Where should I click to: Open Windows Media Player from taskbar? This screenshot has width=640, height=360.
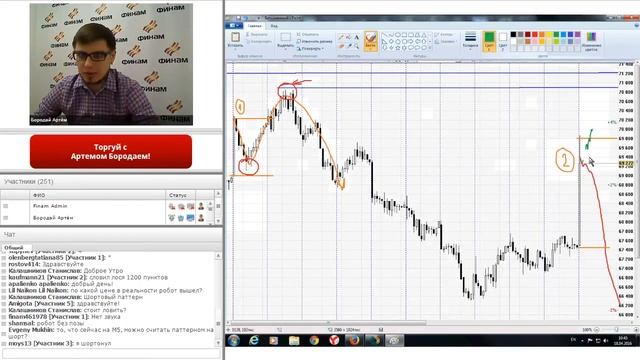[x=273, y=340]
